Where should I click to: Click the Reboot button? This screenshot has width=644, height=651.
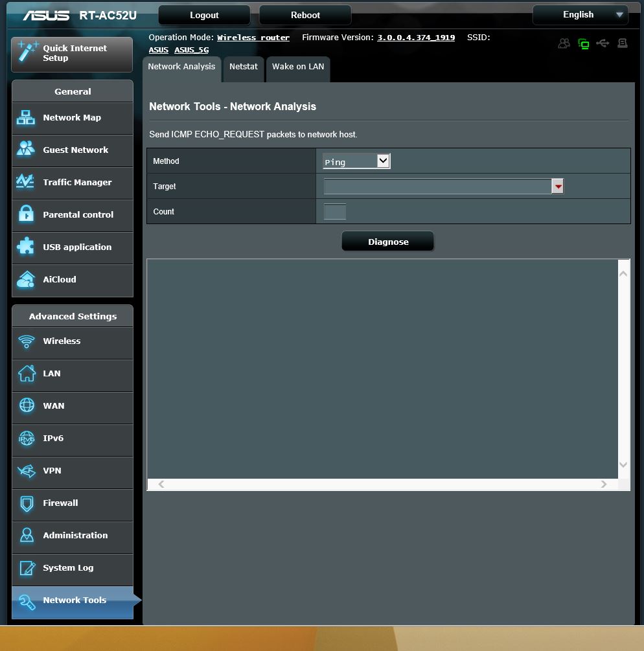click(x=305, y=16)
